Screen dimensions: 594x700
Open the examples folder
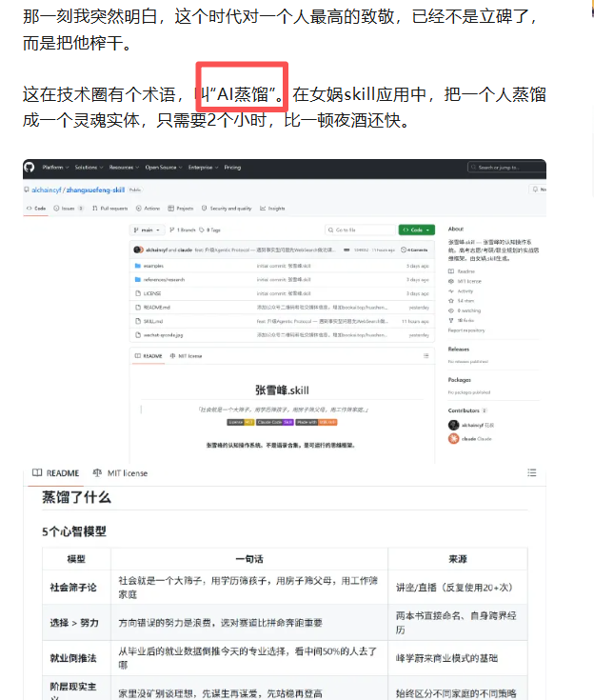pyautogui.click(x=153, y=266)
